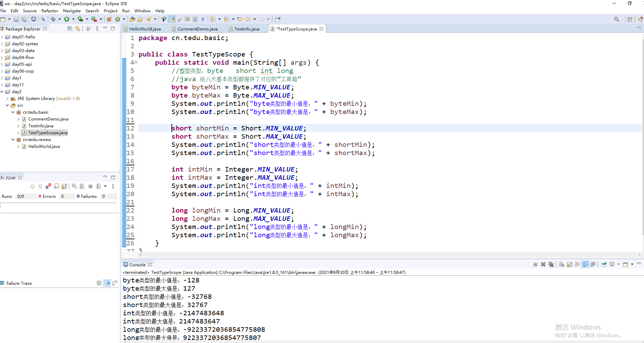Click the New Java Class icon
The width and height of the screenshot is (644, 343).
118,20
